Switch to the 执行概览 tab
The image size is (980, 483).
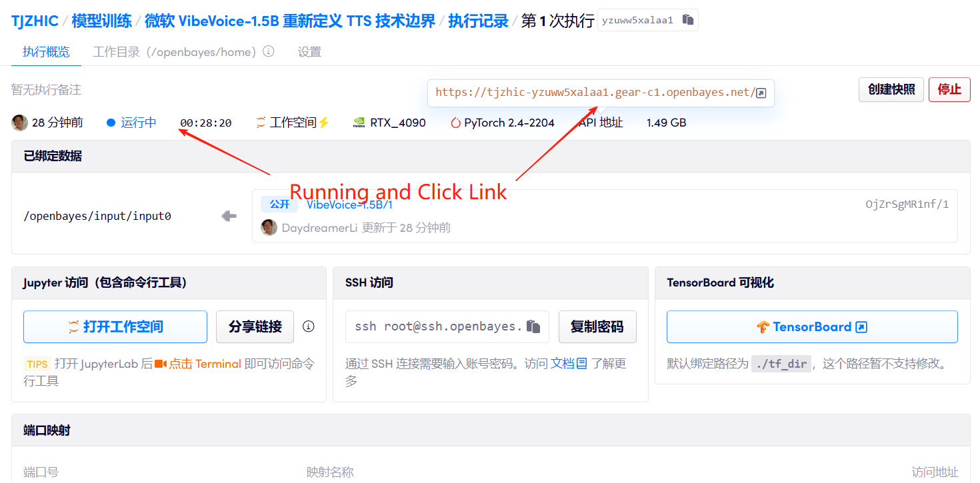tap(46, 52)
